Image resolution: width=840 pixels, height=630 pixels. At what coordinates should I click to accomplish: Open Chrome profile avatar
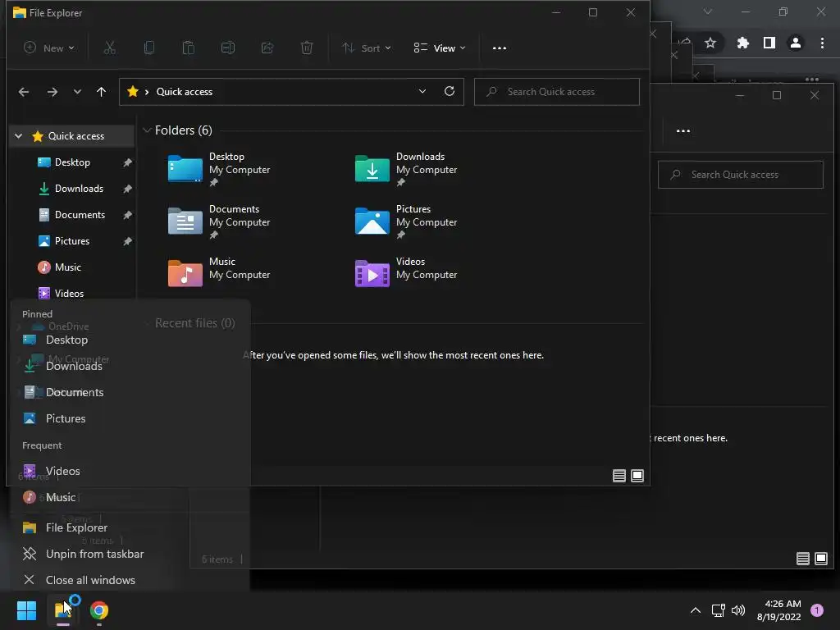796,43
